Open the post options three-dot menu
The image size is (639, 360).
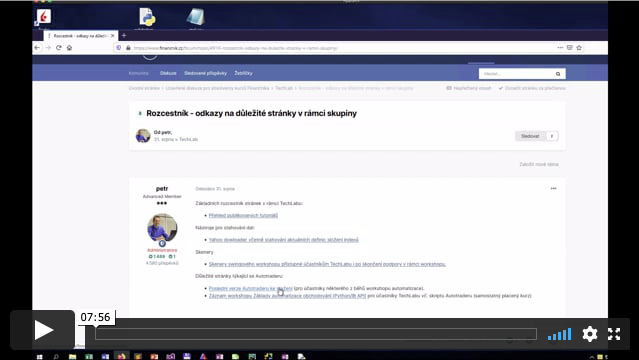(x=553, y=188)
